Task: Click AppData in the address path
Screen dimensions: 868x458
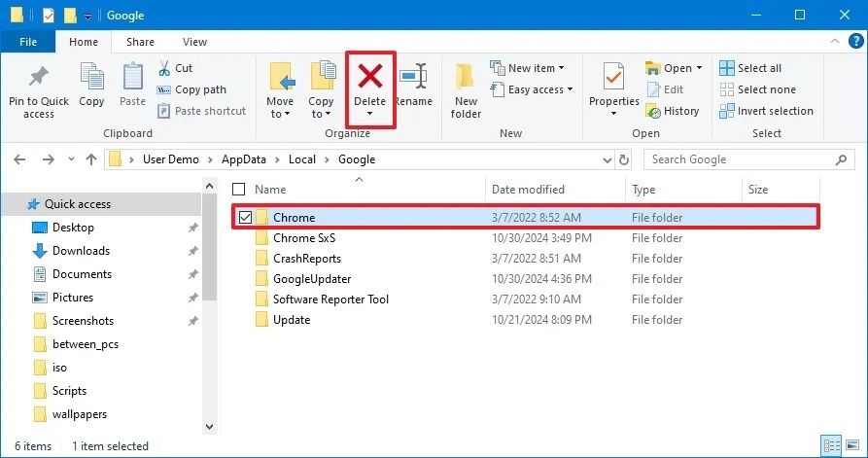Action: pyautogui.click(x=244, y=159)
